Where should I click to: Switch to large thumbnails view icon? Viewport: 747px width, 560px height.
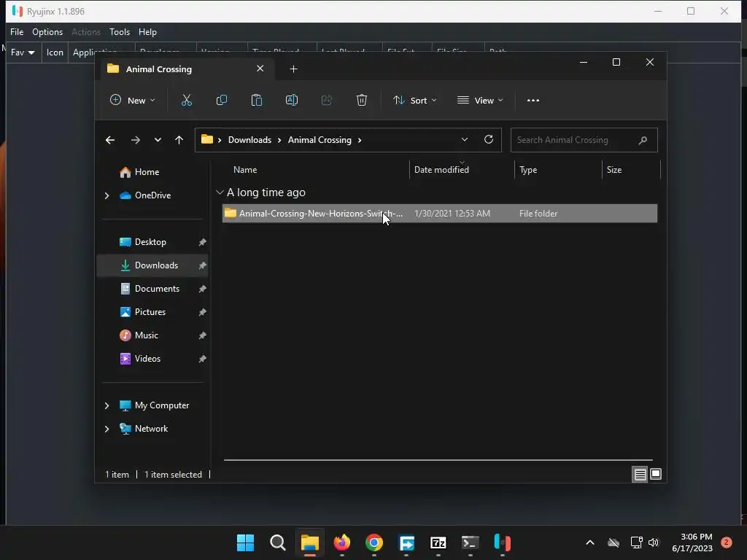[656, 474]
